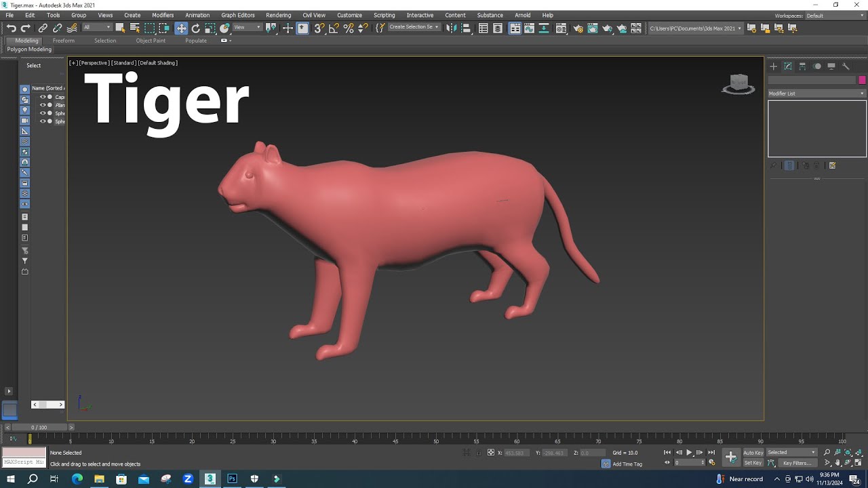Screen dimensions: 868x488
Task: Toggle the Spinner Snap button
Action: coord(363,28)
